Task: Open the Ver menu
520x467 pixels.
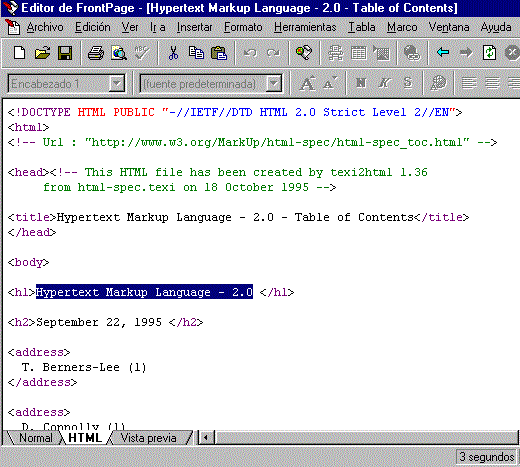Action: (130, 27)
